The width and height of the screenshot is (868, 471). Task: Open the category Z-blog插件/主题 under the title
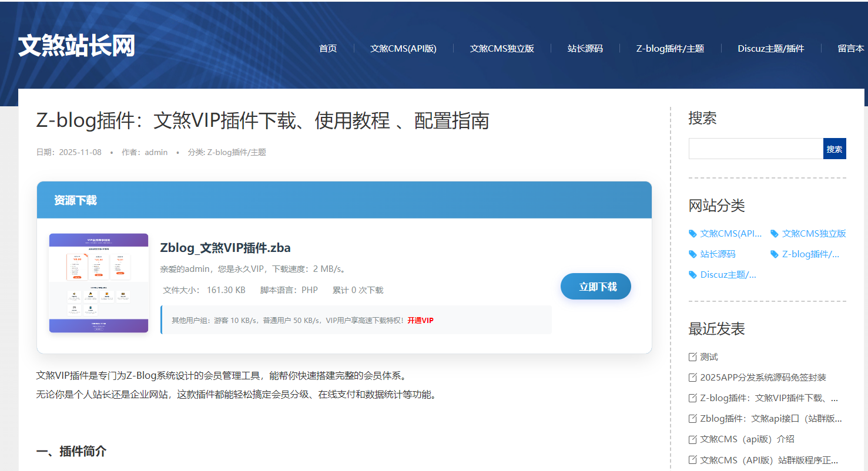coord(237,152)
